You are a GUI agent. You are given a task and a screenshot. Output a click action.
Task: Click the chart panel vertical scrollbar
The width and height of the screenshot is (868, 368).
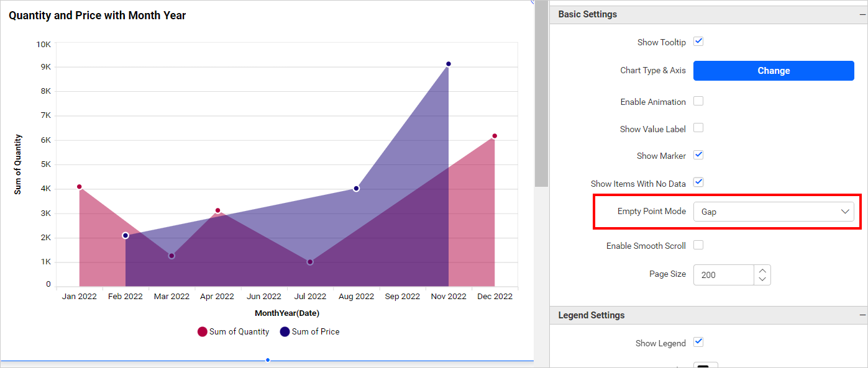[x=541, y=93]
